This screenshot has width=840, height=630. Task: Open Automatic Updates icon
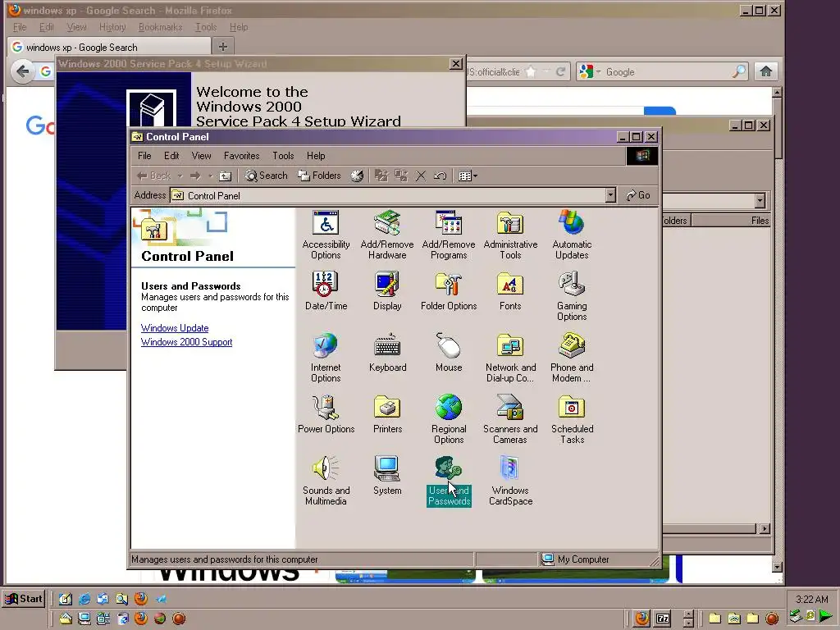pos(572,235)
